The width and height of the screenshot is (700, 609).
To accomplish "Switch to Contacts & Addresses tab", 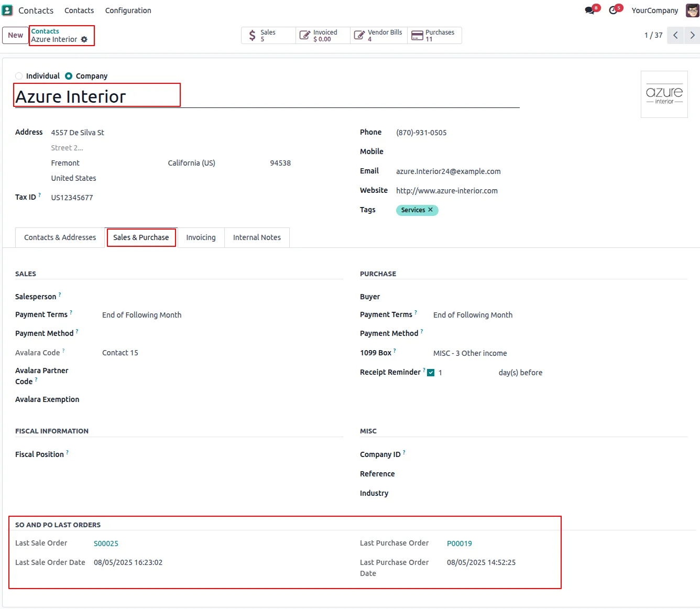I will (60, 237).
